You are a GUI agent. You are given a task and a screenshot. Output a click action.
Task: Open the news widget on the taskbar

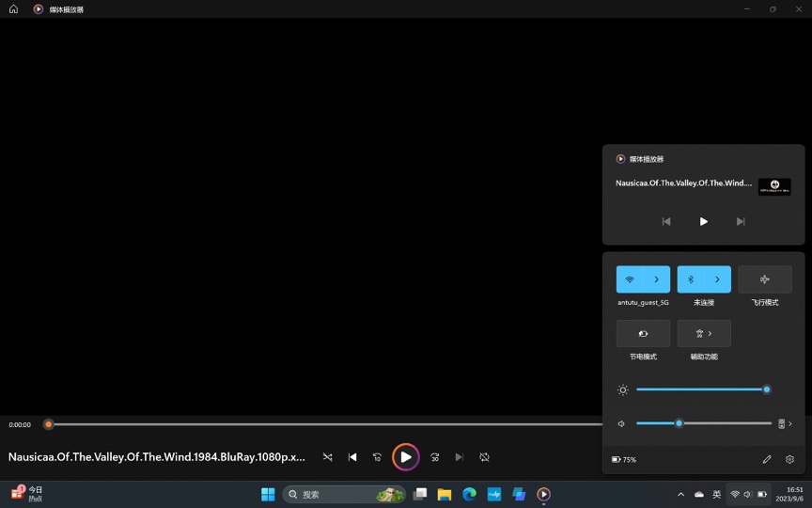[27, 494]
